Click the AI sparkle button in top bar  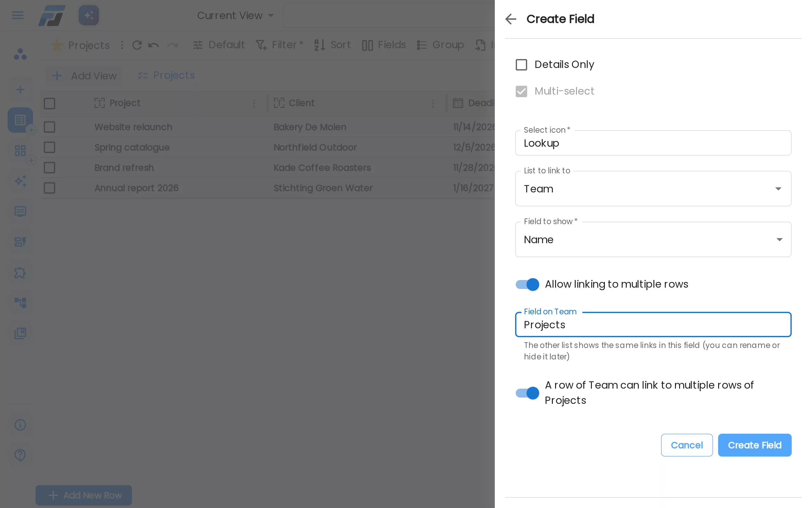[88, 15]
